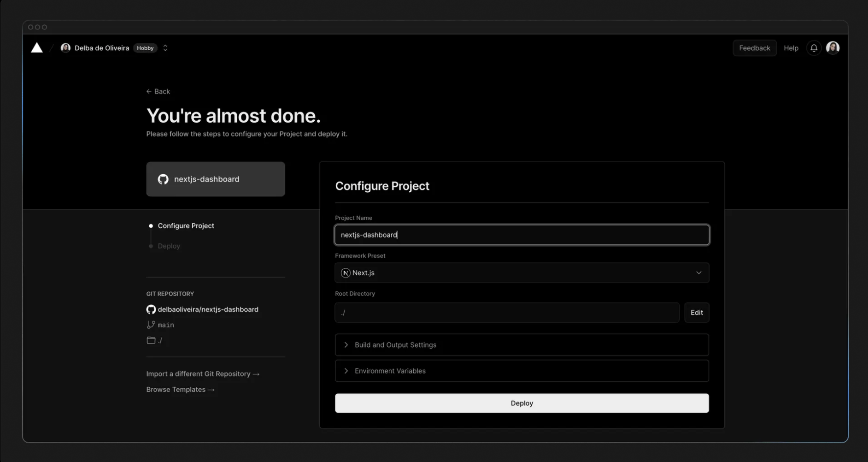
Task: Select the Deploy step in sidebar
Action: click(x=169, y=246)
